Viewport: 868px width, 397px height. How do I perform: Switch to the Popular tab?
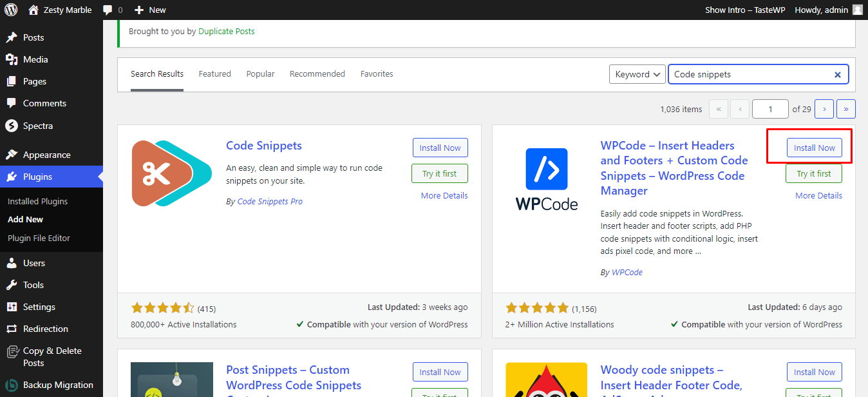(x=260, y=74)
